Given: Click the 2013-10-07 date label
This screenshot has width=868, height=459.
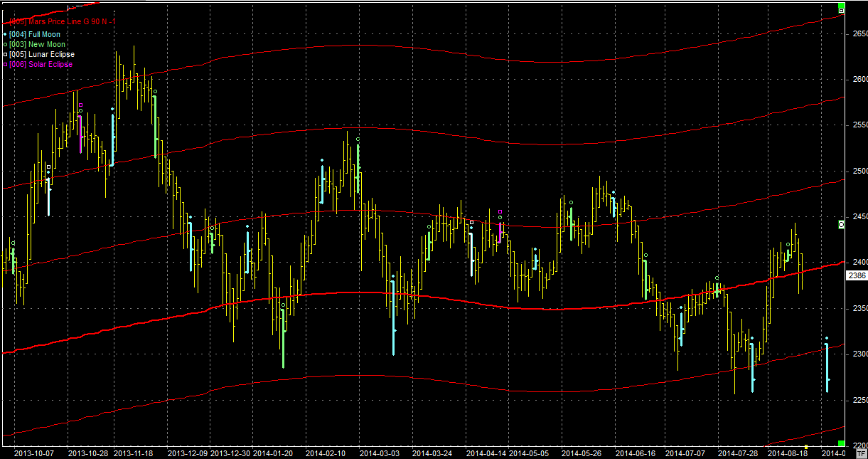Looking at the screenshot, I should click(x=35, y=453).
